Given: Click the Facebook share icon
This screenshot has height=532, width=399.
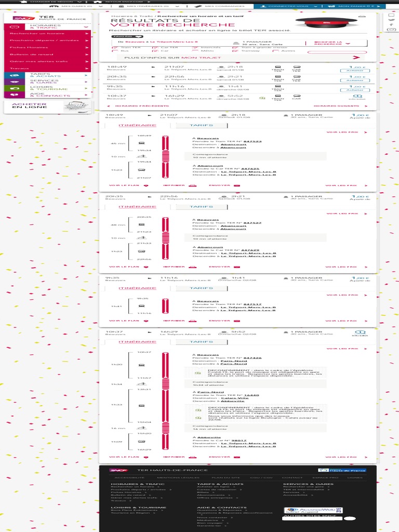Looking at the screenshot, I should pos(391,25).
